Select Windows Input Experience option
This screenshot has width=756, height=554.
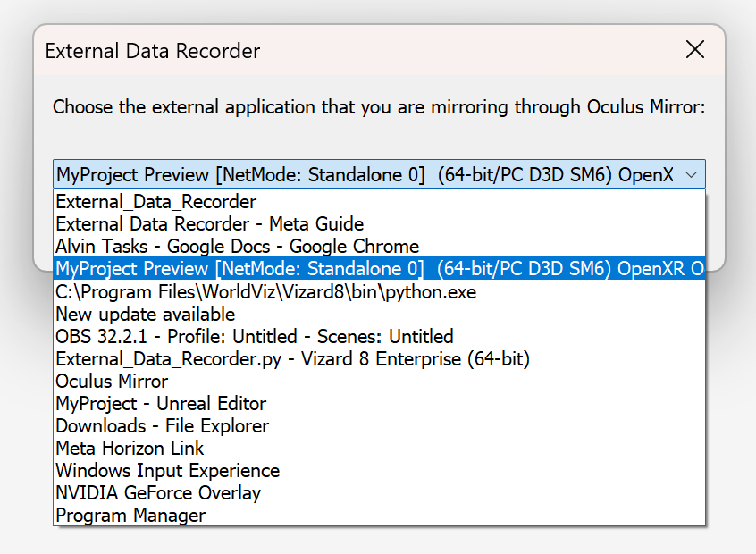pyautogui.click(x=379, y=470)
